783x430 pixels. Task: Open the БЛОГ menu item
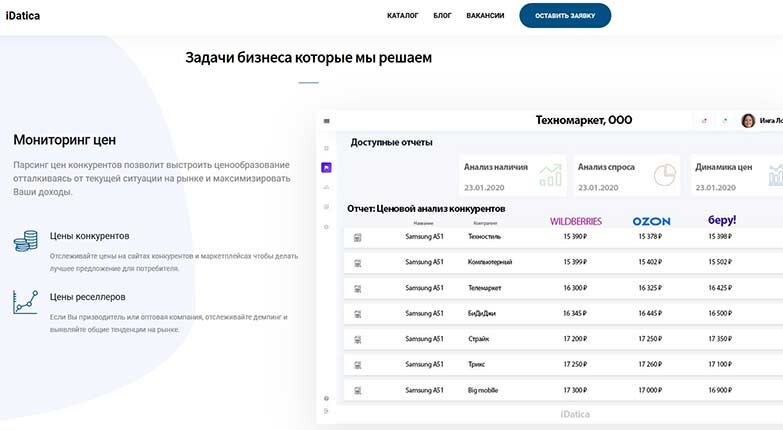coord(442,15)
